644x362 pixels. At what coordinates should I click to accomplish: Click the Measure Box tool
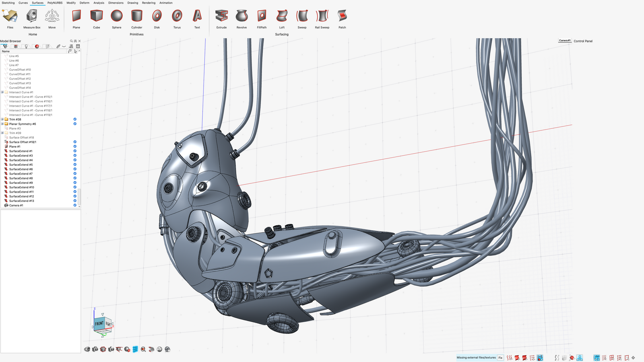click(32, 17)
